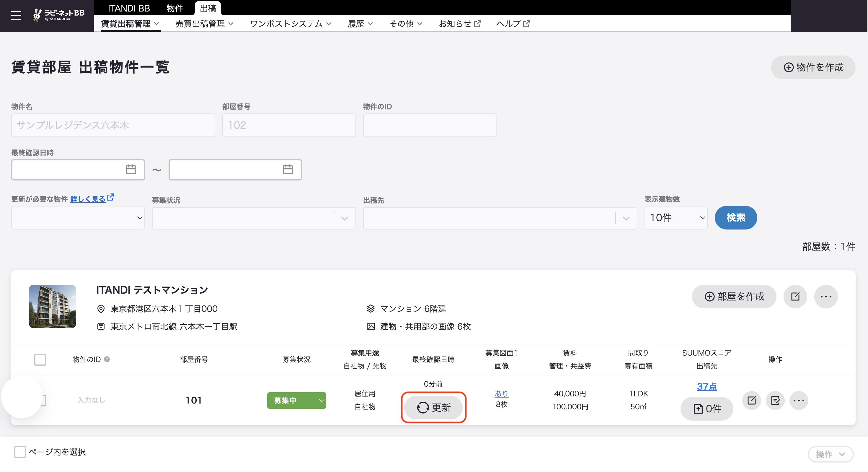Open ヘルプ link
This screenshot has width=868, height=472.
513,24
